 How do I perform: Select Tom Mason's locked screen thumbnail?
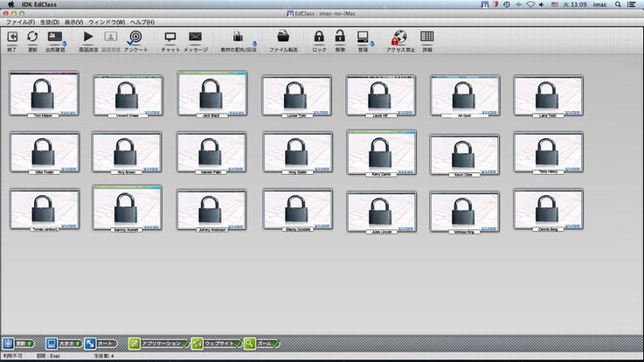[44, 93]
